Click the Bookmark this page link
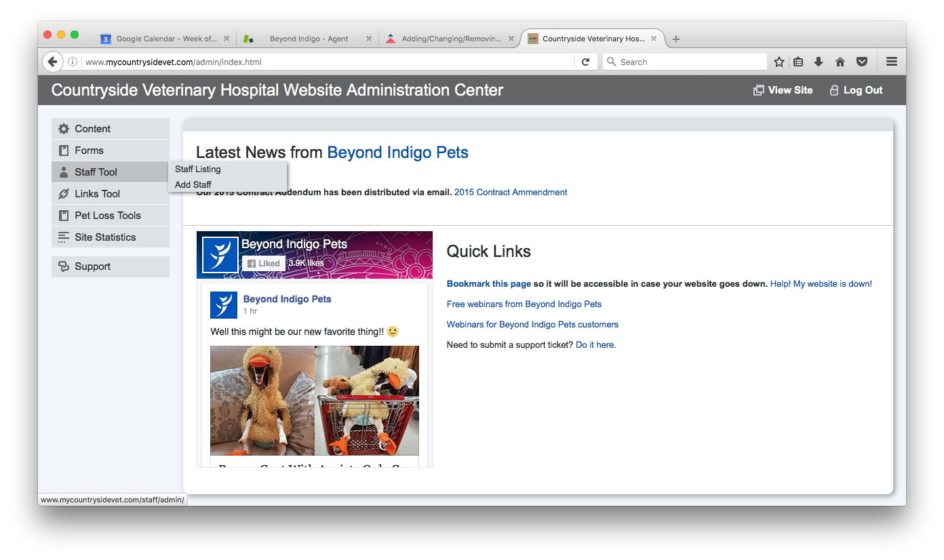This screenshot has height=560, width=944. (x=489, y=284)
